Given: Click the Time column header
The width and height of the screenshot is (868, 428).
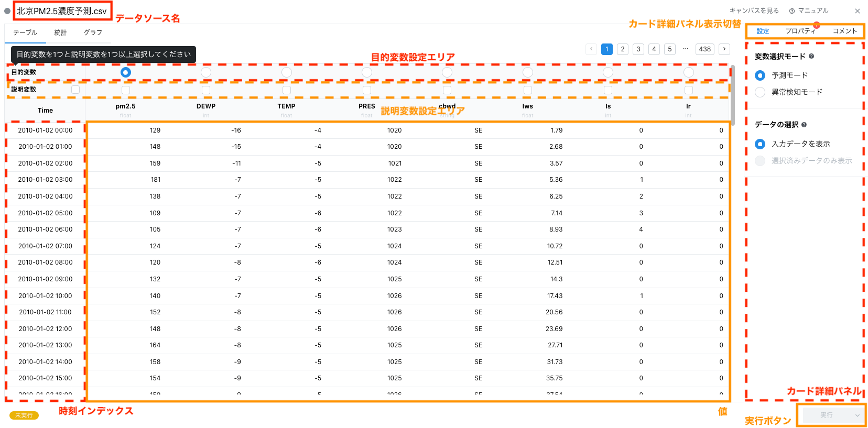Looking at the screenshot, I should pos(46,111).
